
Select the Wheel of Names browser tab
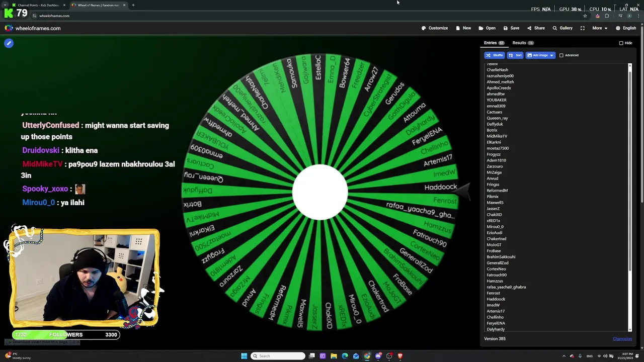(98, 5)
